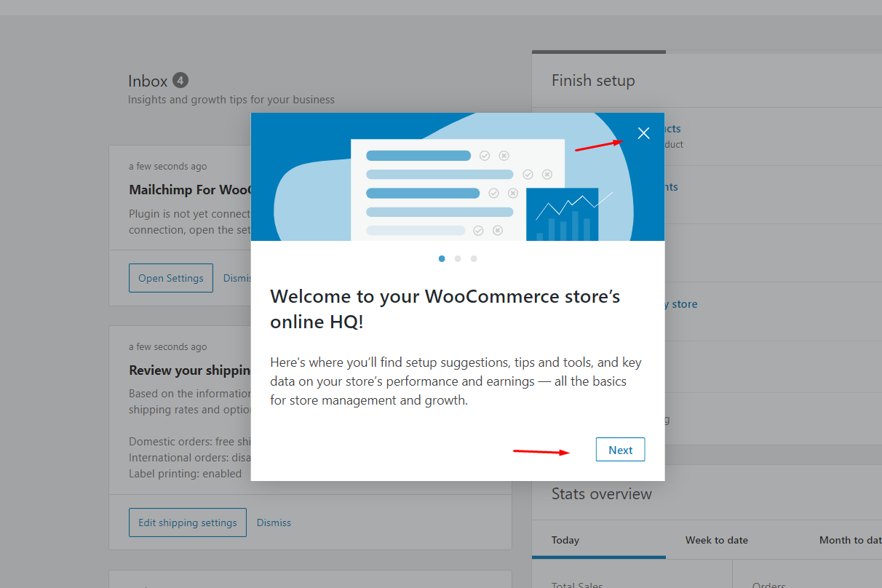Go to the first welcome slide dot
The height and width of the screenshot is (588, 882).
coord(442,258)
